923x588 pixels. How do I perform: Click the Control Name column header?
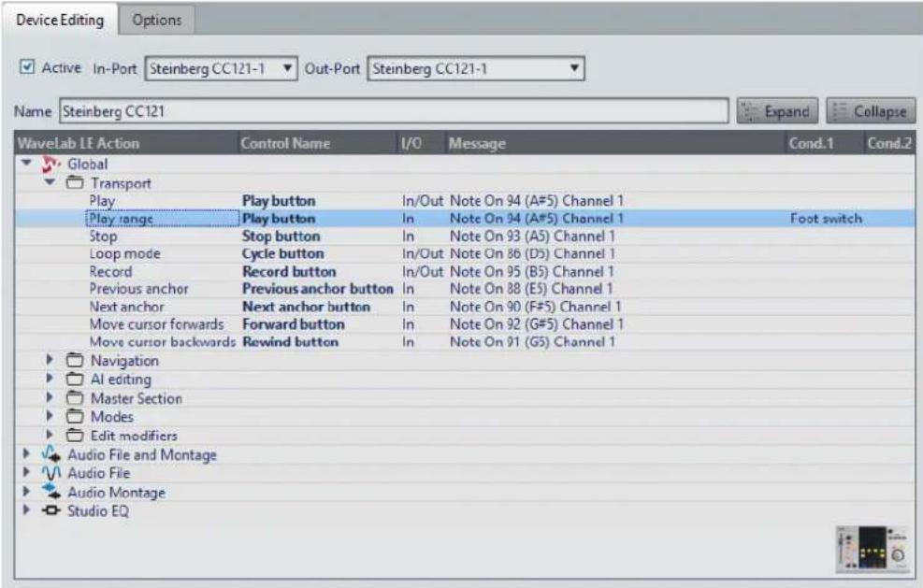317,143
